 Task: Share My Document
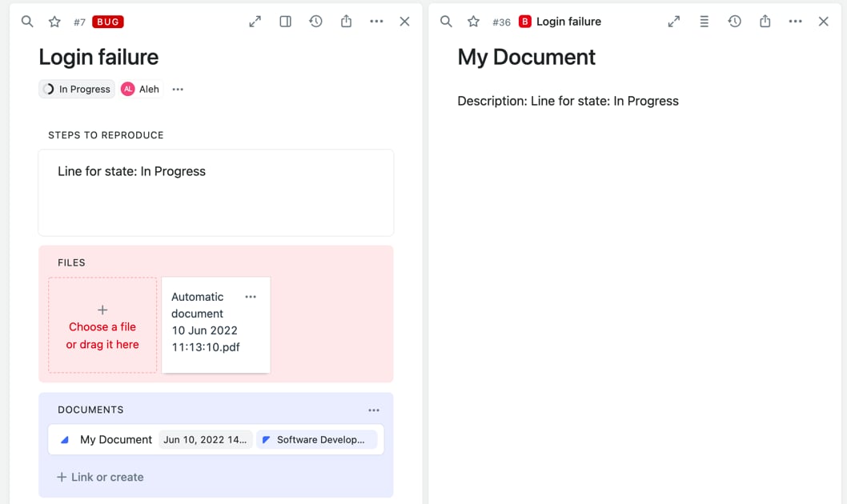point(765,22)
